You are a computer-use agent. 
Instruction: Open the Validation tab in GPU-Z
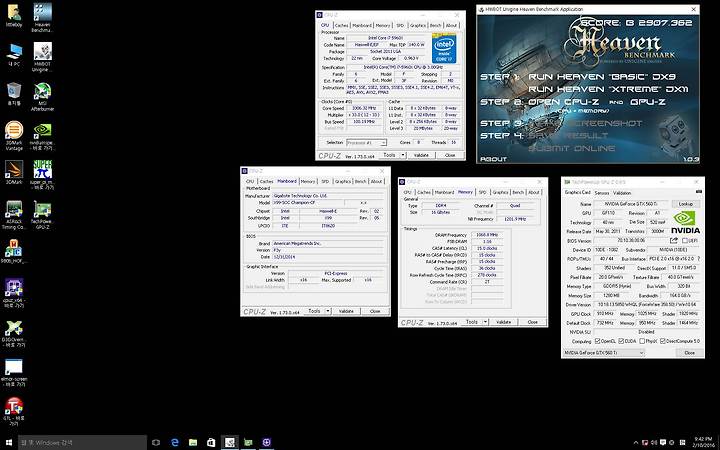(x=622, y=193)
